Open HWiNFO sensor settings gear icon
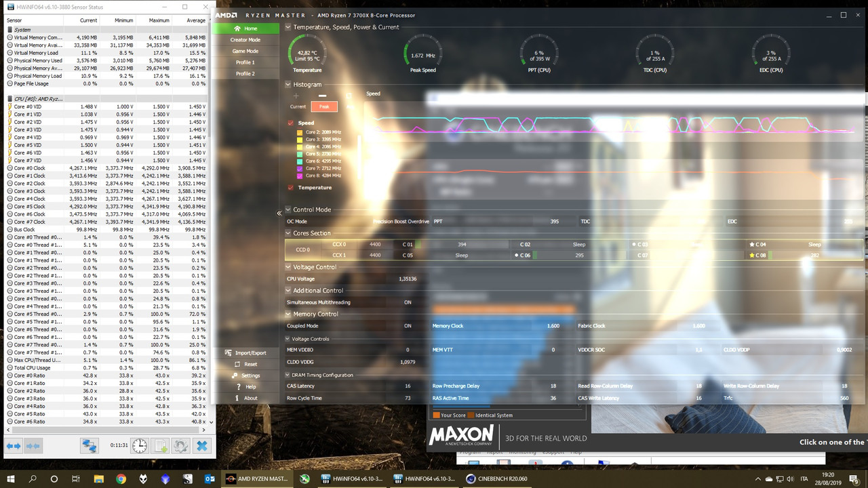Image resolution: width=868 pixels, height=488 pixels. [180, 445]
